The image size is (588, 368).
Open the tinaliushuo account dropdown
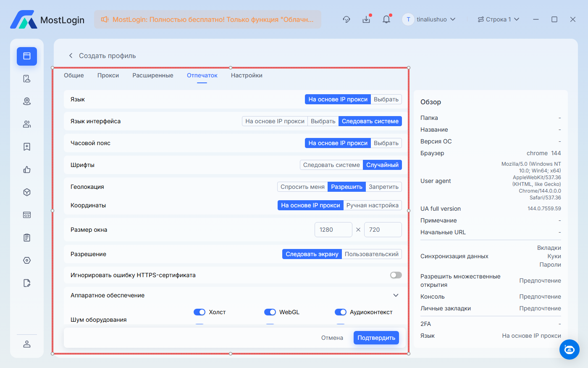(429, 19)
